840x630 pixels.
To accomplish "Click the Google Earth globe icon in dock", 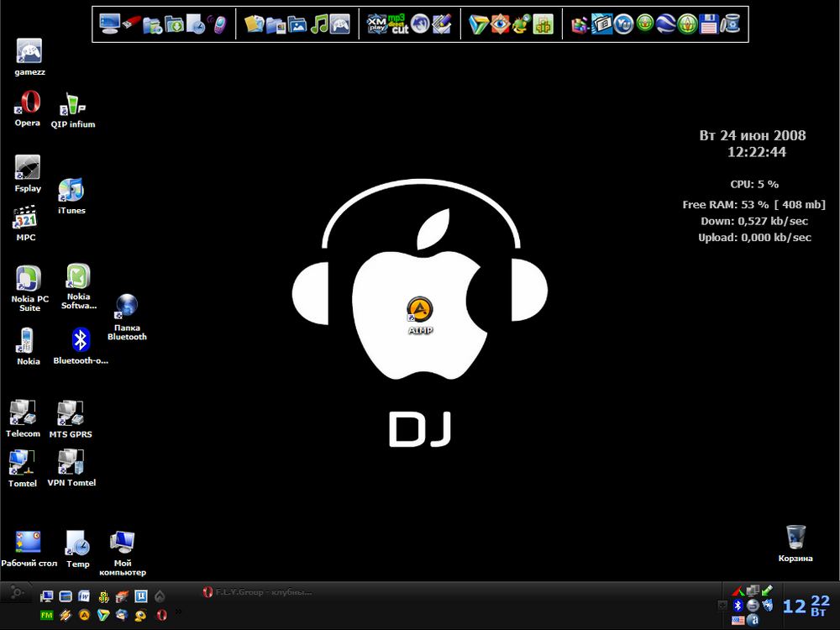I will 666,24.
